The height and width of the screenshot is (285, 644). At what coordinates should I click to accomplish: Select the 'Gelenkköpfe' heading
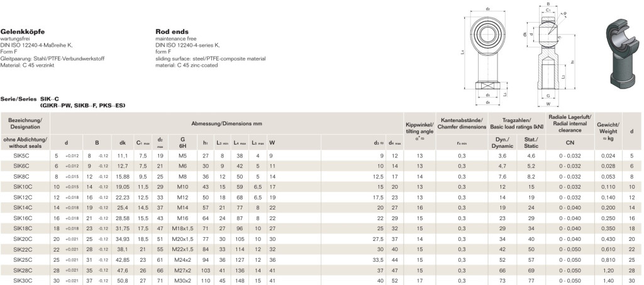[x=23, y=31]
